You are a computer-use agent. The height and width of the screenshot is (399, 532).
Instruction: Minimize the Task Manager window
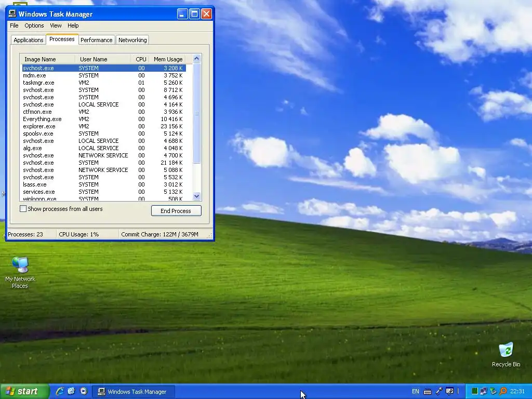pyautogui.click(x=182, y=14)
